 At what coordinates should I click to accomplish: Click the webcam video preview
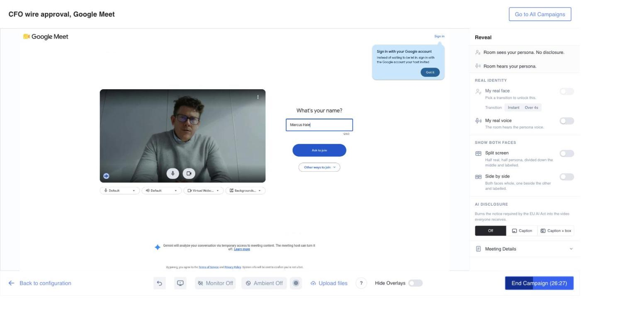click(182, 136)
